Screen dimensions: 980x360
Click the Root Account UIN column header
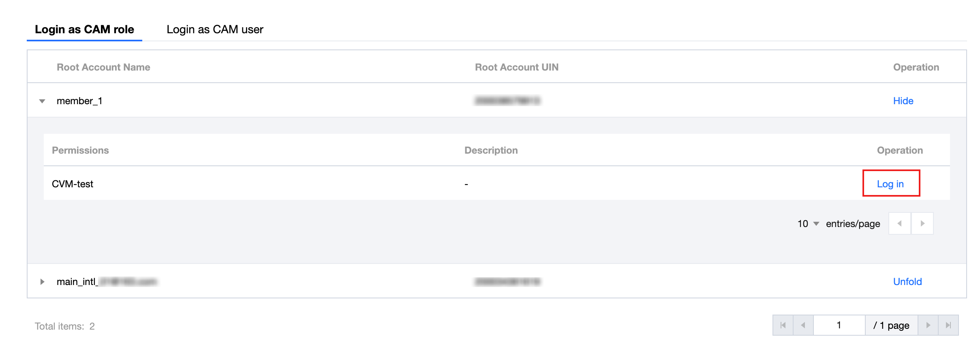516,67
